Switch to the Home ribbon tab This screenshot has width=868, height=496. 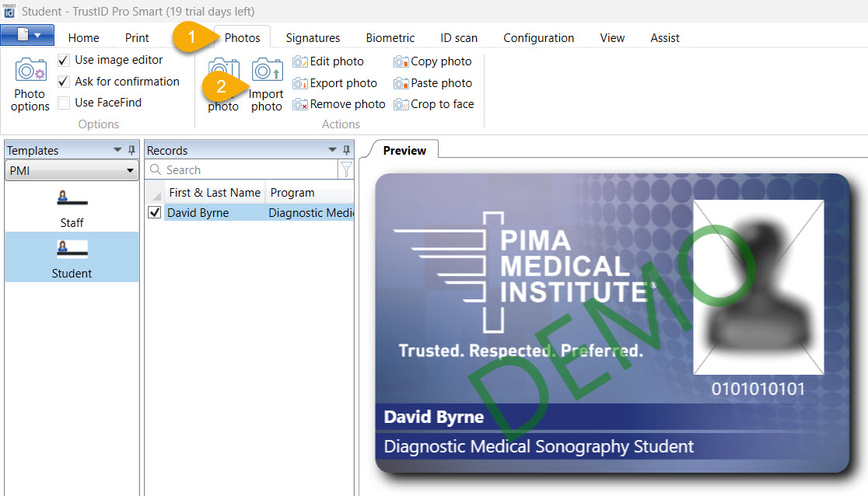83,37
